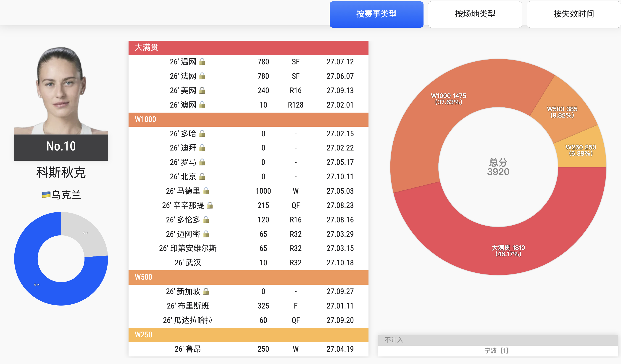The width and height of the screenshot is (621, 364).
Task: Click the grey losses segment of small donut
Action: (85, 233)
